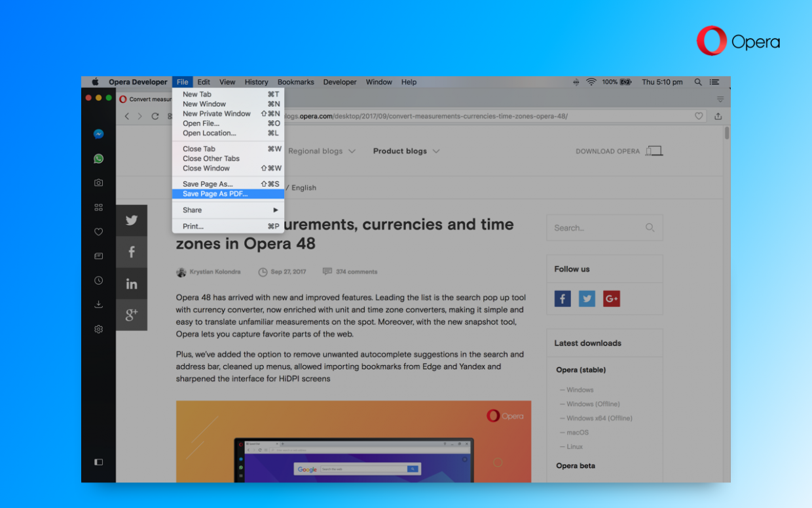Viewport: 812px width, 508px height.
Task: Open the Speed Dial grid icon
Action: (x=98, y=207)
